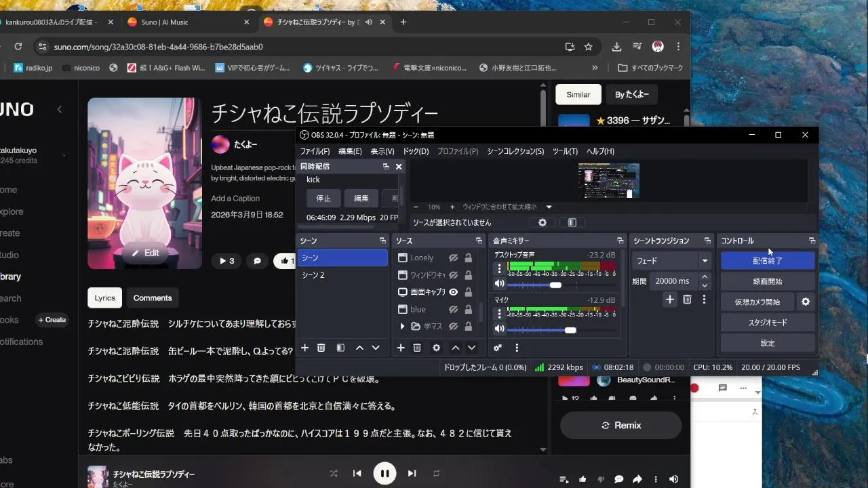Remove selected source via trash icon
The width and height of the screenshot is (868, 488).
coord(417,348)
